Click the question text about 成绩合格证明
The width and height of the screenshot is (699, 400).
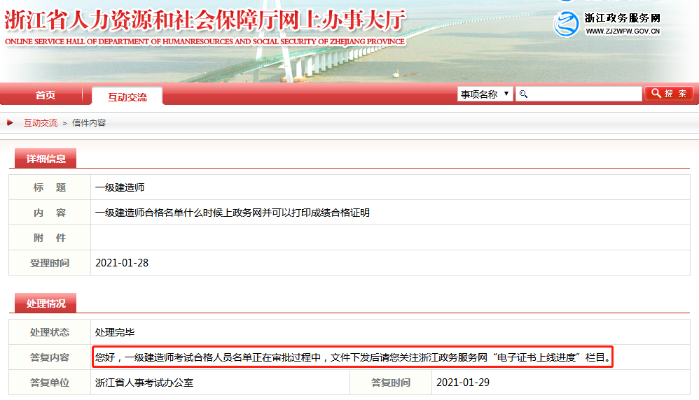point(232,213)
